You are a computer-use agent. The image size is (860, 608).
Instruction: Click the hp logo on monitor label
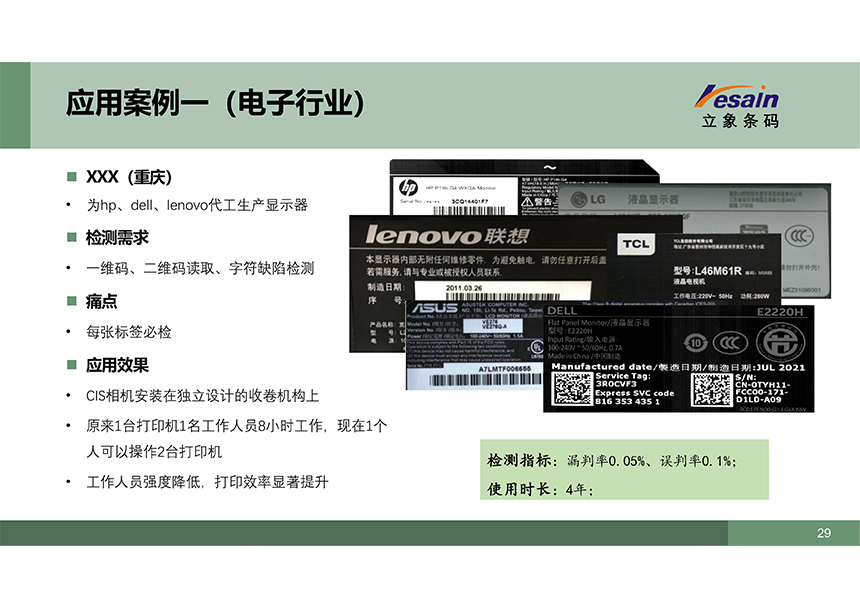[409, 188]
